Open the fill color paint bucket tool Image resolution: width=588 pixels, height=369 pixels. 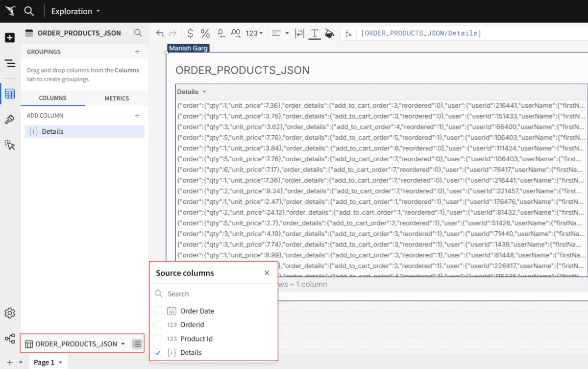pyautogui.click(x=330, y=33)
